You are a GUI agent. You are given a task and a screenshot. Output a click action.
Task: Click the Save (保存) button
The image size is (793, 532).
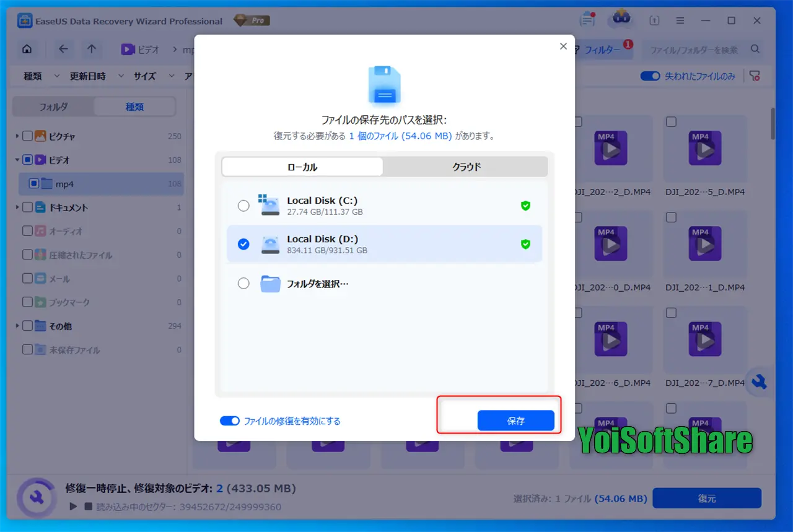click(515, 421)
